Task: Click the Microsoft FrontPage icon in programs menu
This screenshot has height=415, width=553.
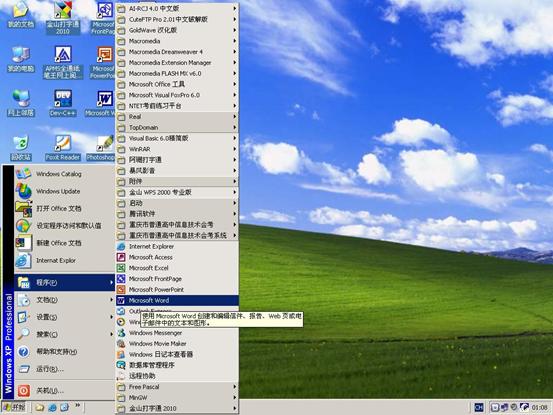Action: click(121, 279)
